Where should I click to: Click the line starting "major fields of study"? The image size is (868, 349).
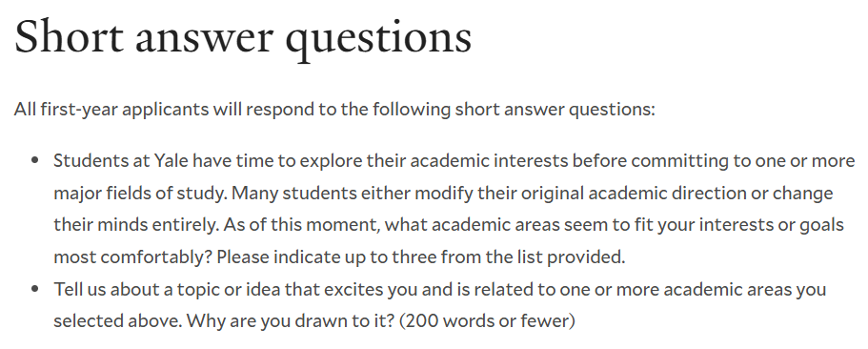(443, 194)
